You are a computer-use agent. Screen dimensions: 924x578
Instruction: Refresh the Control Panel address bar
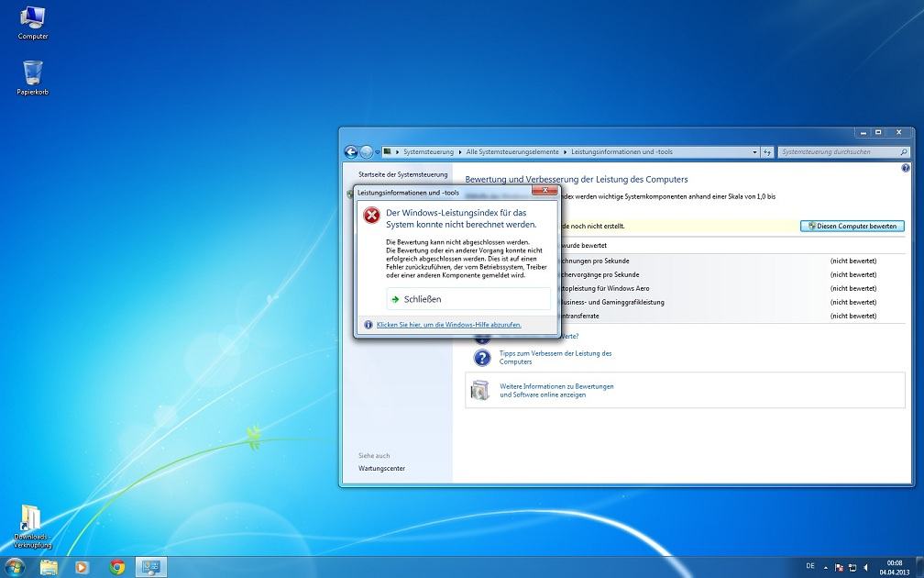766,152
